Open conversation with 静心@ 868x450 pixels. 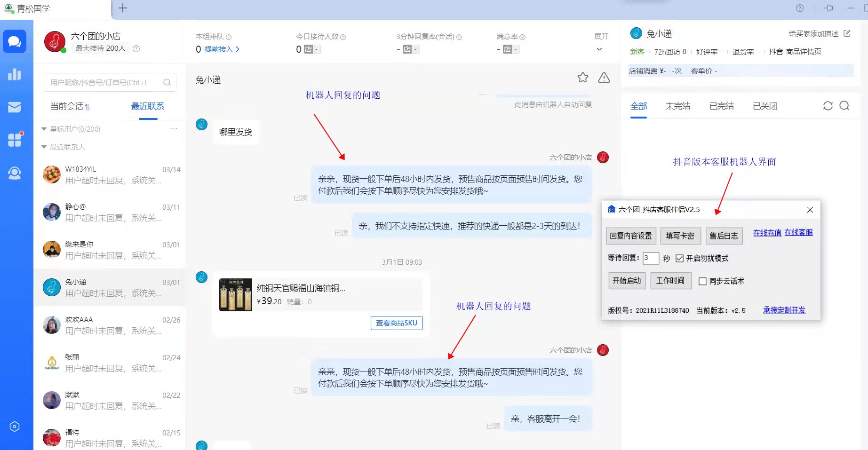point(110,213)
